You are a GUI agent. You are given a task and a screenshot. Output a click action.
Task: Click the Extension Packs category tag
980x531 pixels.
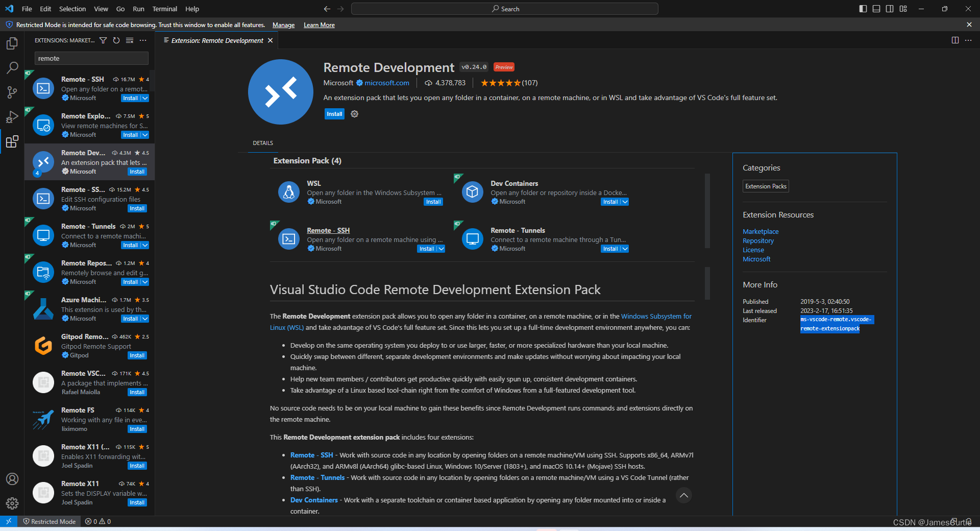coord(766,186)
